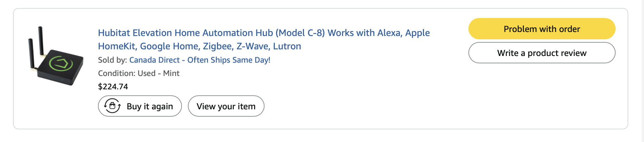Click the Buy it again button
Image resolution: width=644 pixels, height=142 pixels.
140,106
